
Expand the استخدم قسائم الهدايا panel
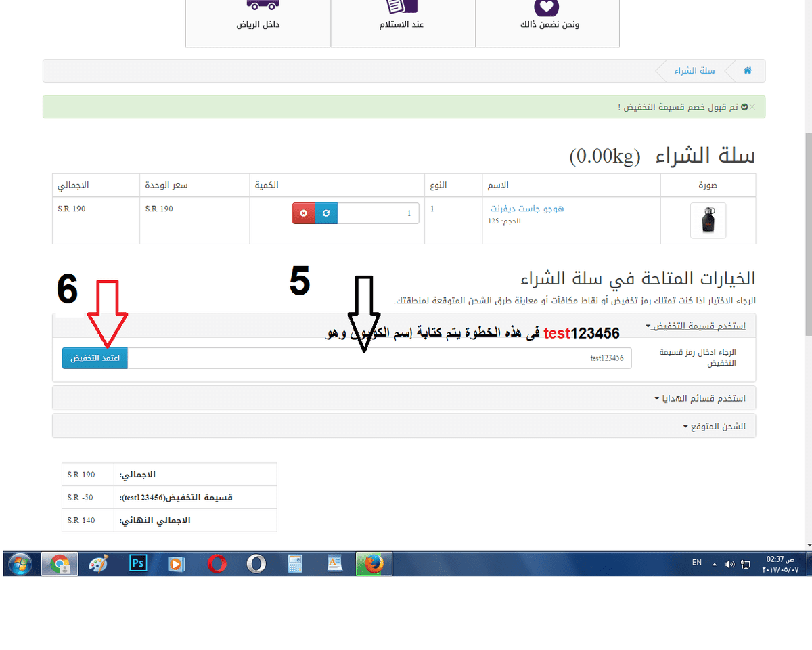[x=700, y=398]
